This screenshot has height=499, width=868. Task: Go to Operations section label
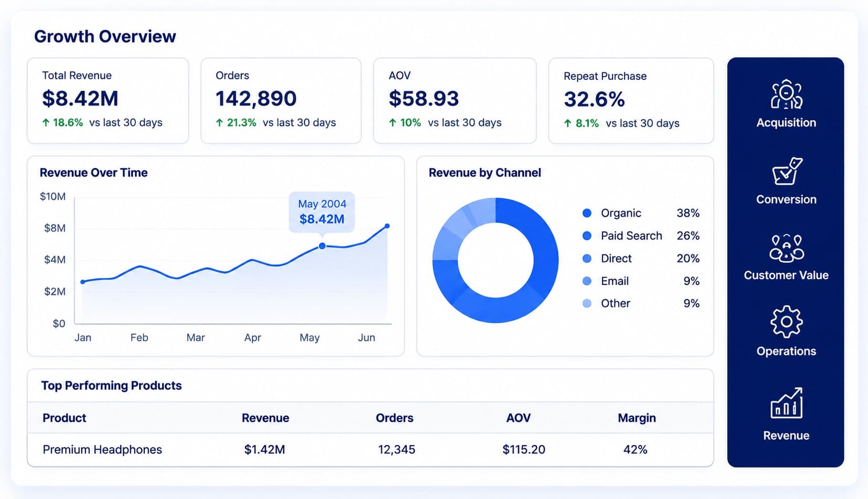[786, 351]
